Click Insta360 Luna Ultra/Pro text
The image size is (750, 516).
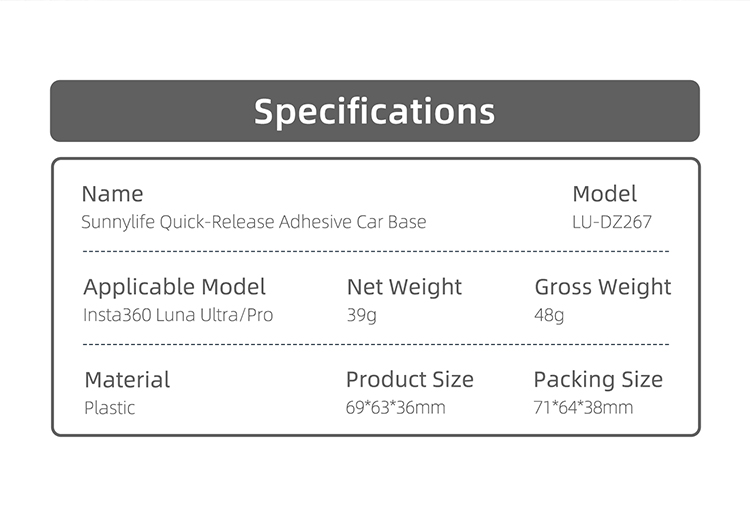coord(178,315)
